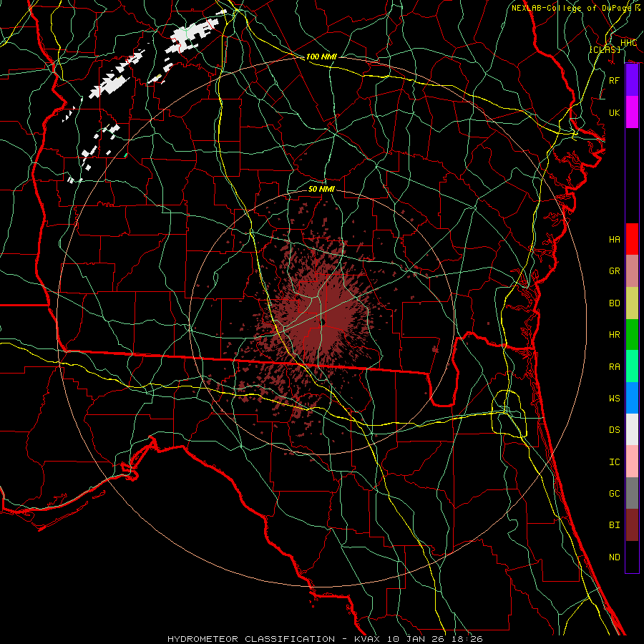Click the BI legend label
The height and width of the screenshot is (644, 644).
click(615, 525)
